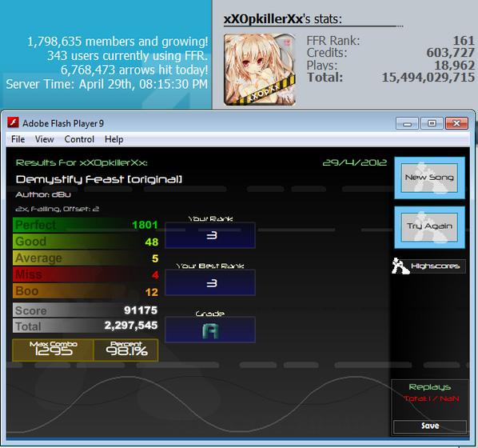Click the Your Rank box
The image size is (478, 448).
(x=210, y=235)
